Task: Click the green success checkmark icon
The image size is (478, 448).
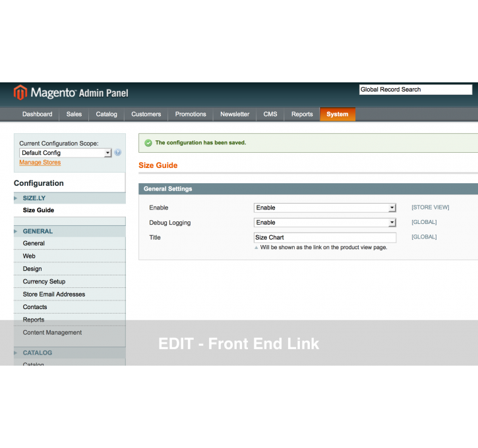Action: tap(148, 143)
